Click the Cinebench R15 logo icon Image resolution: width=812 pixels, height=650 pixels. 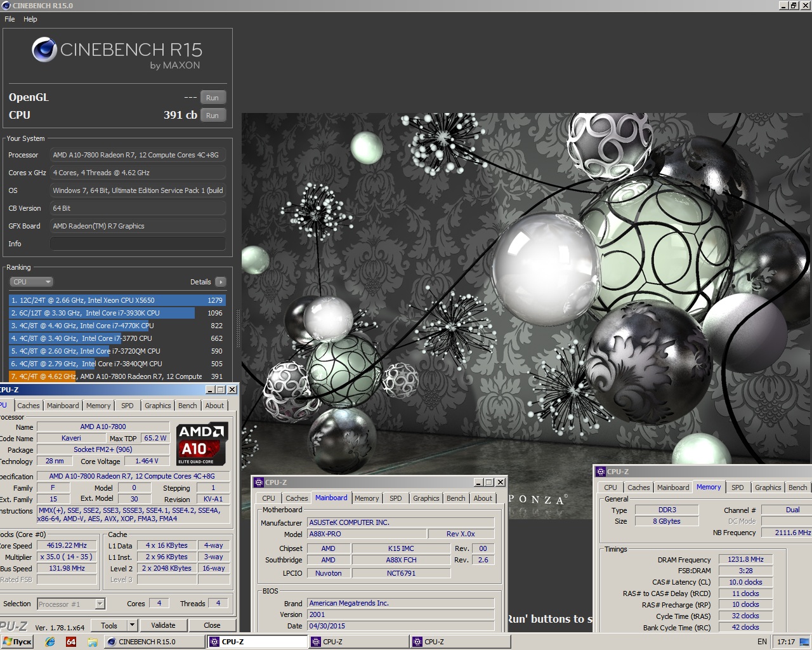(44, 50)
